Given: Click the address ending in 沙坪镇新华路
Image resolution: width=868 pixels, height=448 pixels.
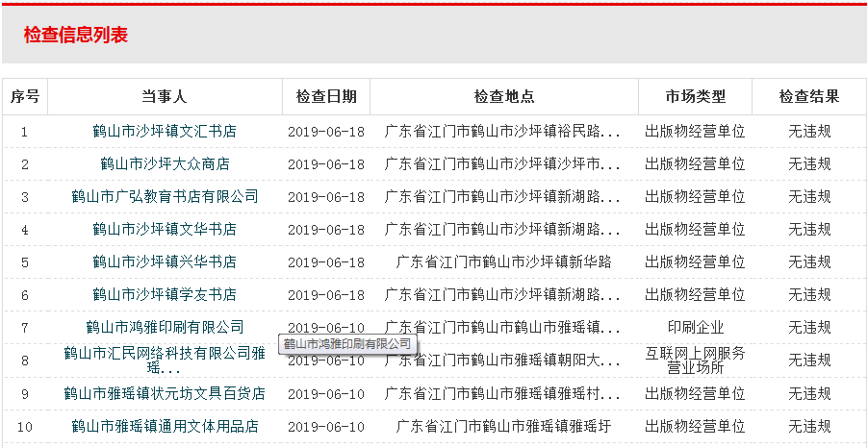Looking at the screenshot, I should click(x=503, y=262).
